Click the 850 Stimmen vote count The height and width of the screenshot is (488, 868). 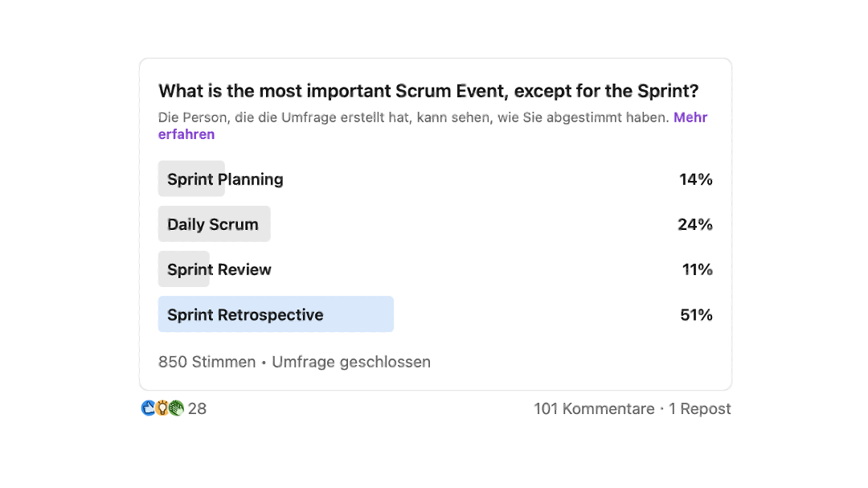pyautogui.click(x=207, y=362)
